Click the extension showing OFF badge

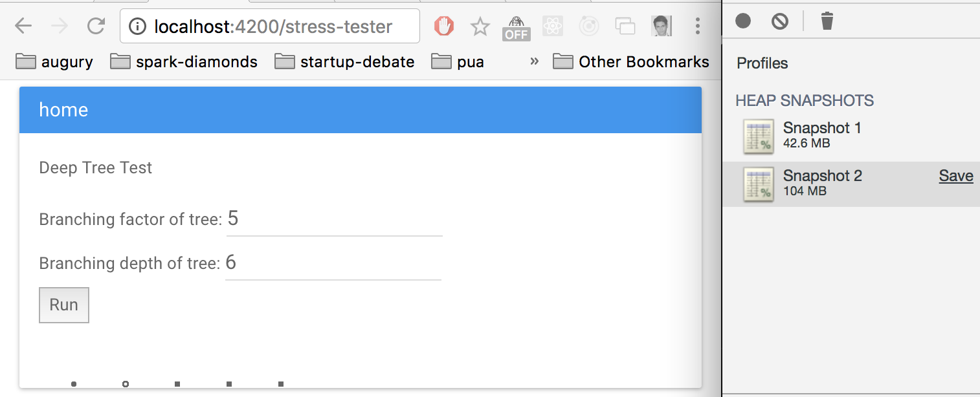click(516, 26)
